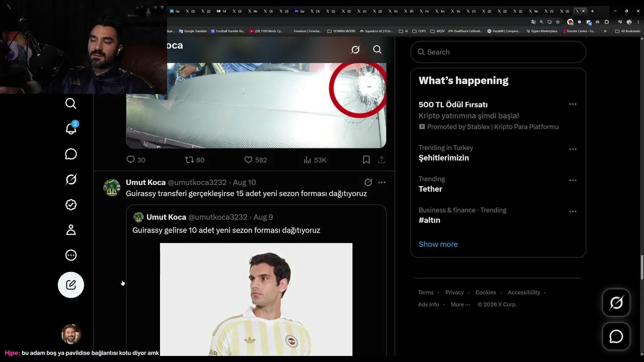Click the translate page icon in address bar

pos(533,22)
